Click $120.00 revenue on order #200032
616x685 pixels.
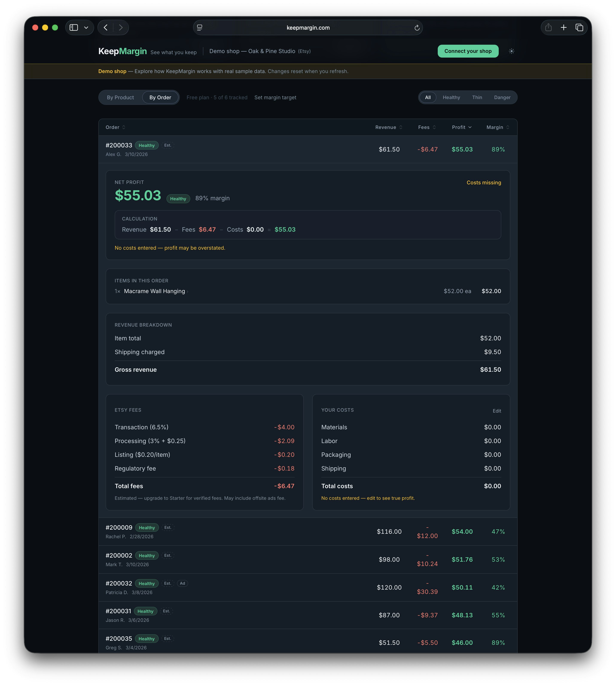(389, 587)
